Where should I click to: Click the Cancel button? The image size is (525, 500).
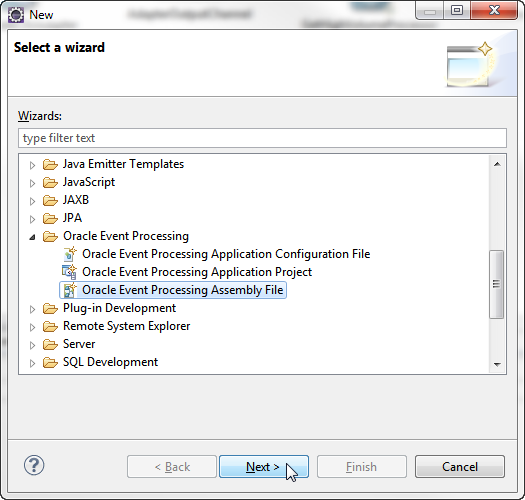pyautogui.click(x=460, y=467)
